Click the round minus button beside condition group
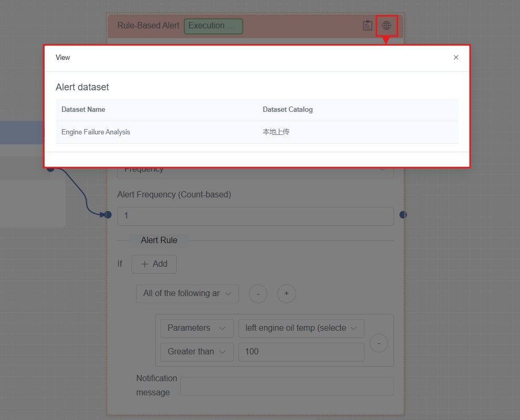 (258, 293)
